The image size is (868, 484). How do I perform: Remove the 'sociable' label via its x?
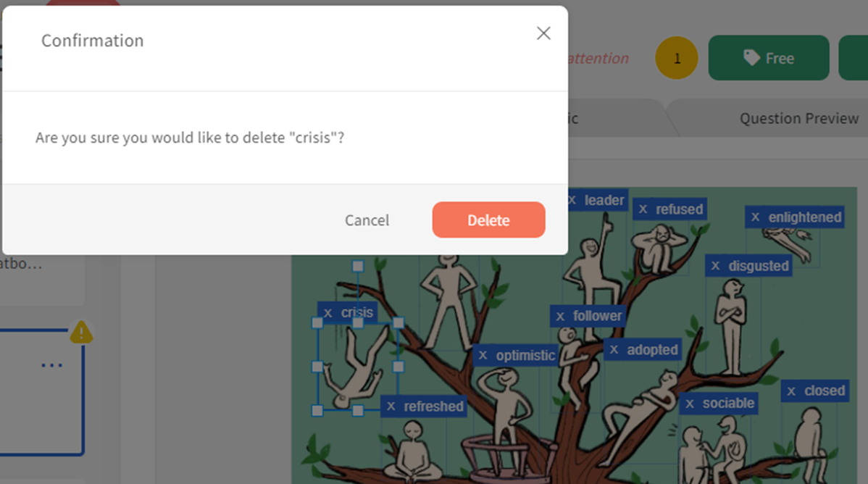point(689,404)
